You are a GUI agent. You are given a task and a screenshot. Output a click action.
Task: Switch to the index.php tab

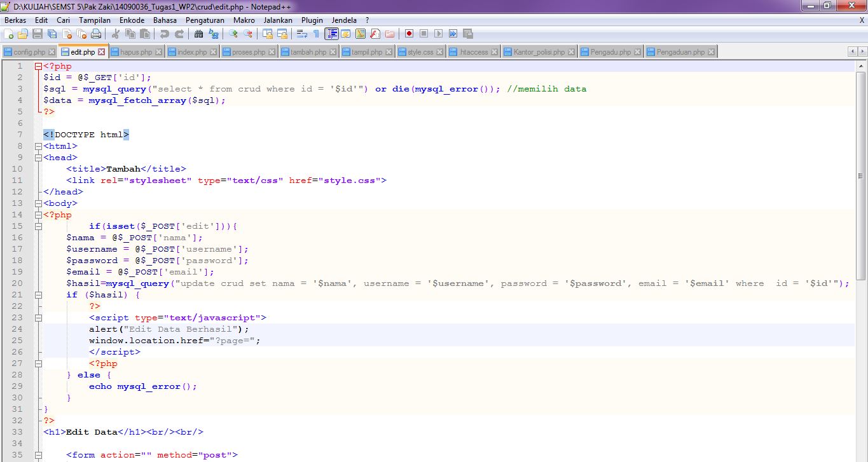coord(192,52)
